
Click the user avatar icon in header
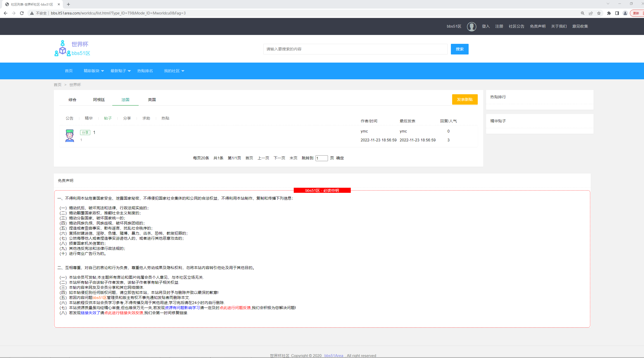(x=471, y=26)
